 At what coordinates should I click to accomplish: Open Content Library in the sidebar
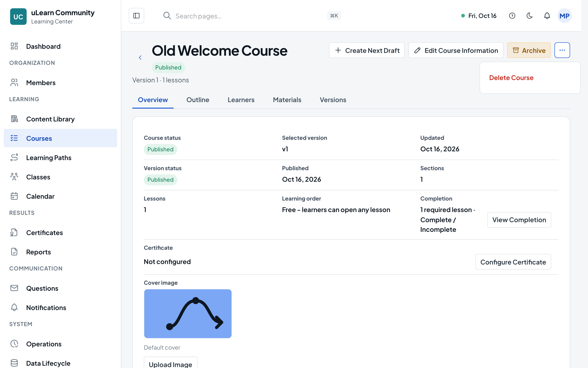click(x=60, y=119)
